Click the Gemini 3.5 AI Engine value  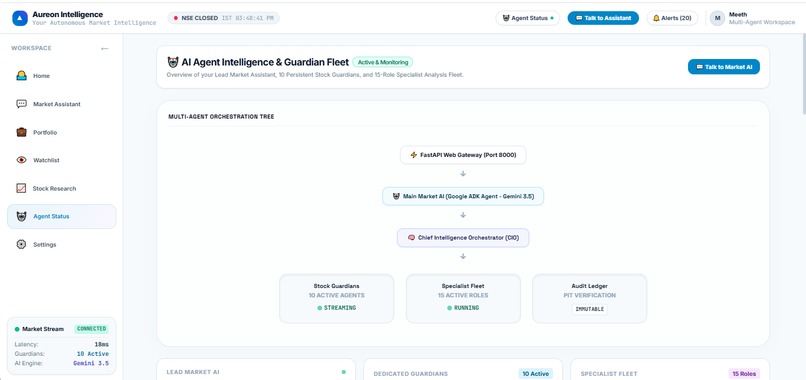[x=91, y=363]
